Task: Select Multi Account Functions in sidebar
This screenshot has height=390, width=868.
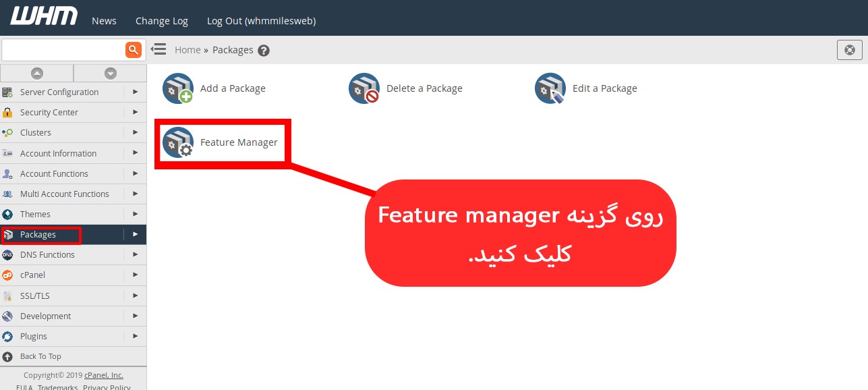Action: click(x=65, y=194)
